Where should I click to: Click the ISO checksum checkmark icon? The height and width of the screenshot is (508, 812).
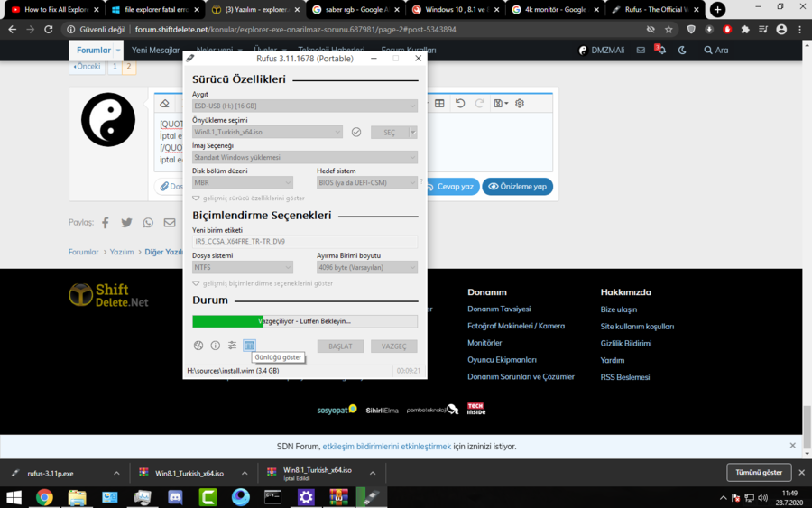coord(356,132)
